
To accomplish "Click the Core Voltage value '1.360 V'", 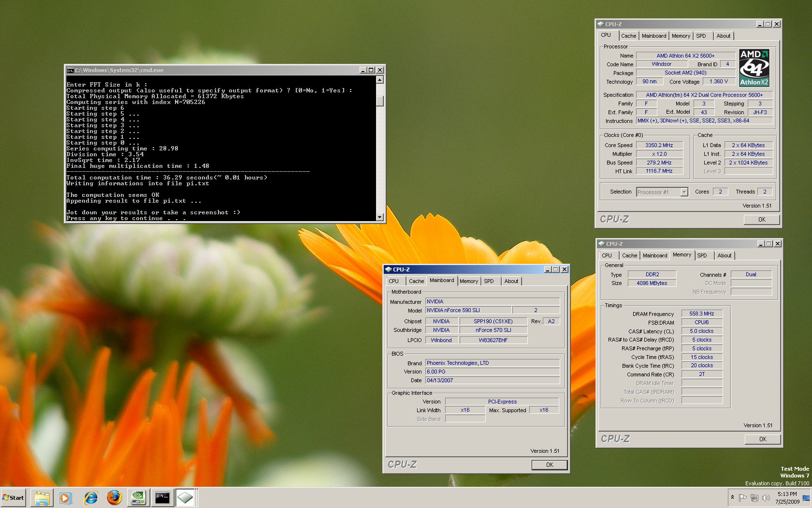I will pos(718,81).
